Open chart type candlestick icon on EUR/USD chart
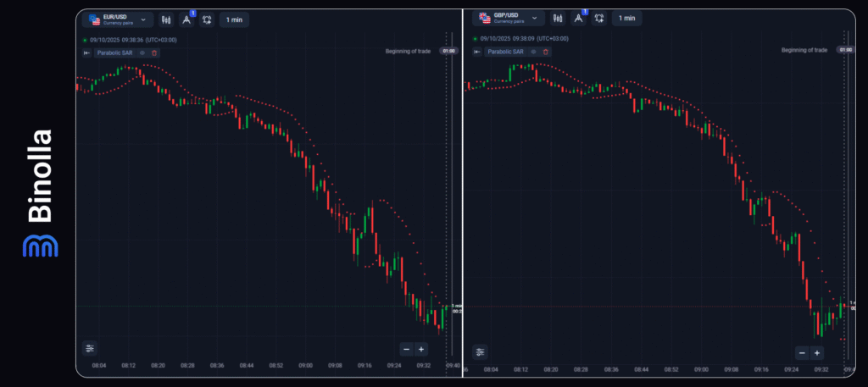Screen dimensions: 868x387 (166, 19)
